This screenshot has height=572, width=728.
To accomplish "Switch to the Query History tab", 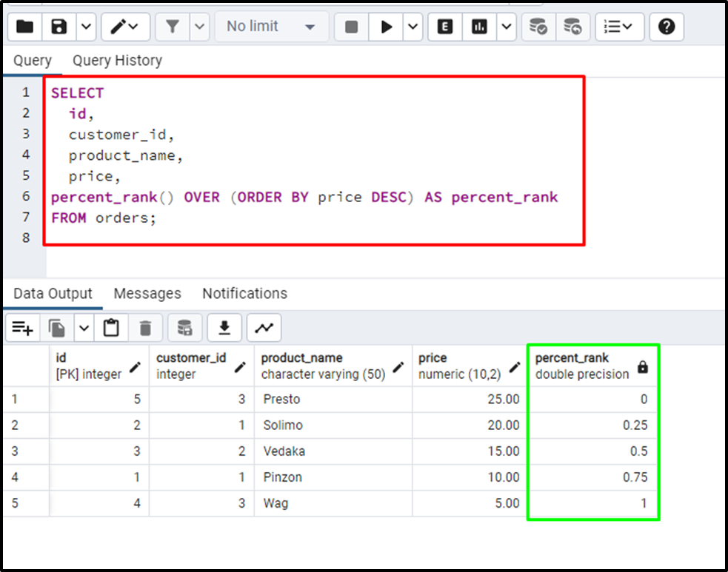I will (116, 61).
